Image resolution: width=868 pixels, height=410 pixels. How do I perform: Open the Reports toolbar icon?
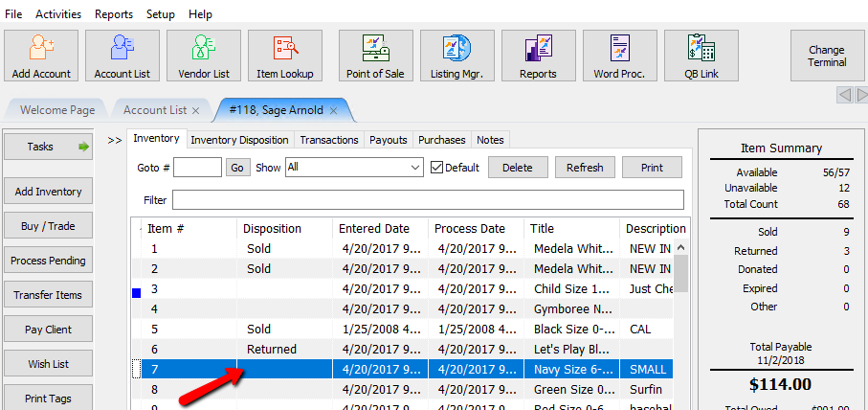coord(538,56)
